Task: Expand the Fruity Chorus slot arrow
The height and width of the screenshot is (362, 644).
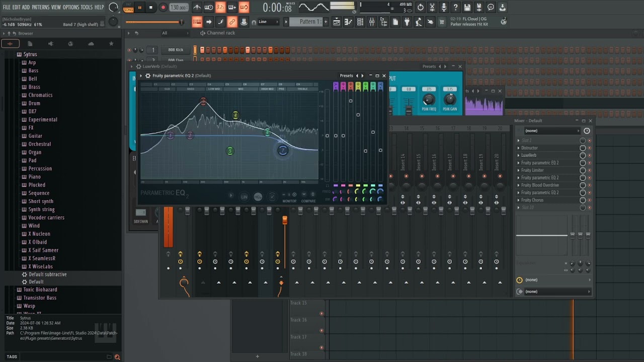Action: (519, 200)
